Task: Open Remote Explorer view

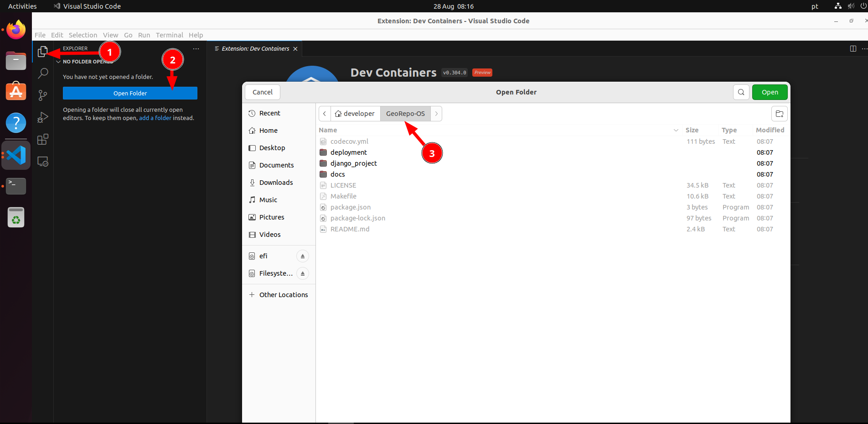Action: (x=43, y=162)
